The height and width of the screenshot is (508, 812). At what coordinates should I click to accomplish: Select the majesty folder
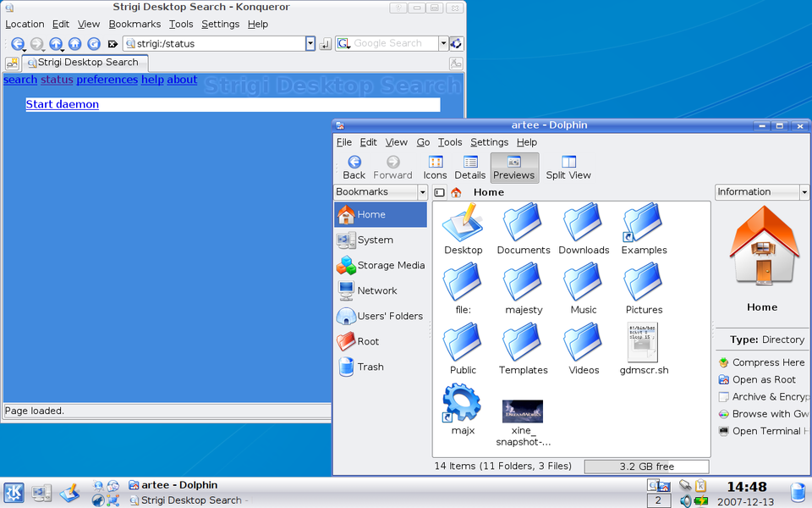tap(523, 290)
